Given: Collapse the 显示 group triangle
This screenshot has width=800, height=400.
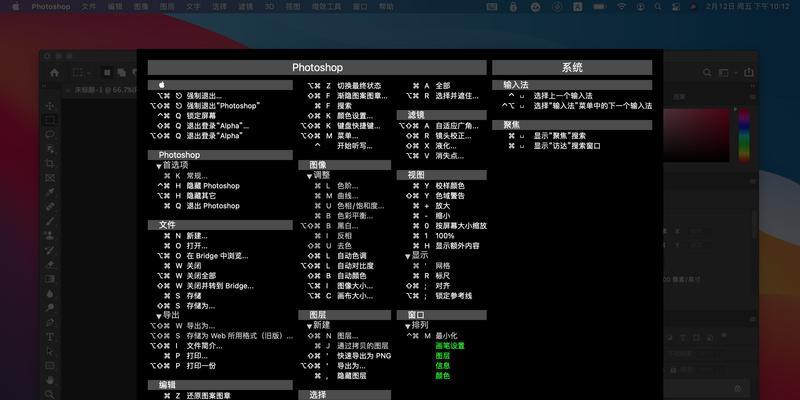Looking at the screenshot, I should pos(408,256).
